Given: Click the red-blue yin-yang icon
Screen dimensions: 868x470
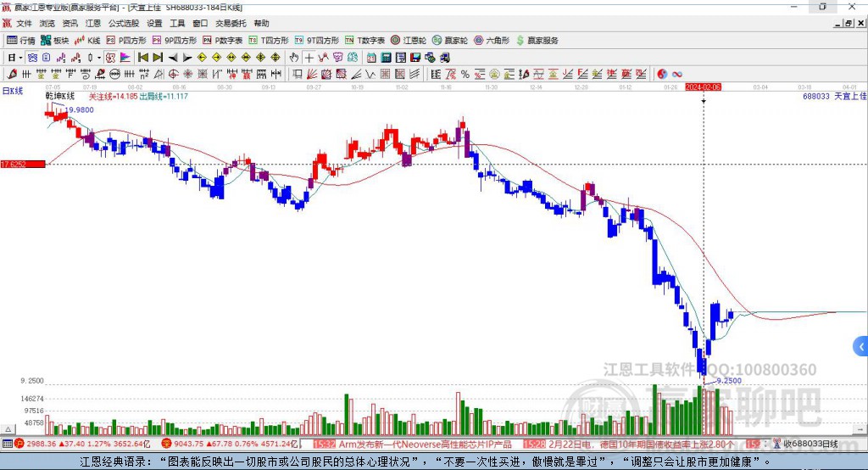Looking at the screenshot, I should (x=662, y=74).
